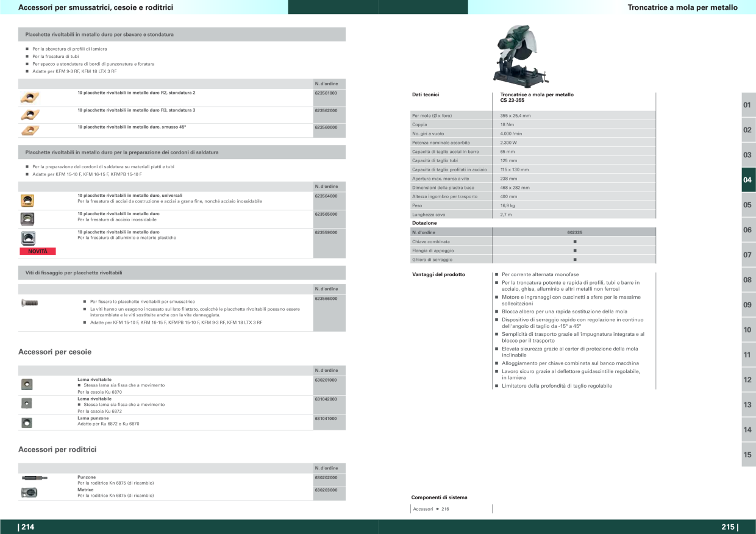This screenshot has height=534, width=756.
Task: Click order number 623560000
Action: click(x=326, y=127)
